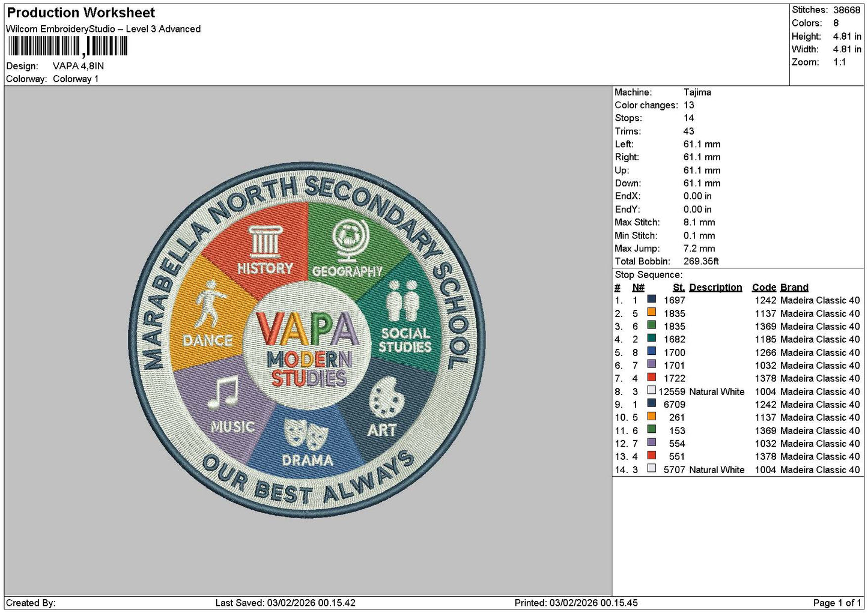Click the barcode under the worksheet title
The image size is (868, 613).
click(x=67, y=46)
